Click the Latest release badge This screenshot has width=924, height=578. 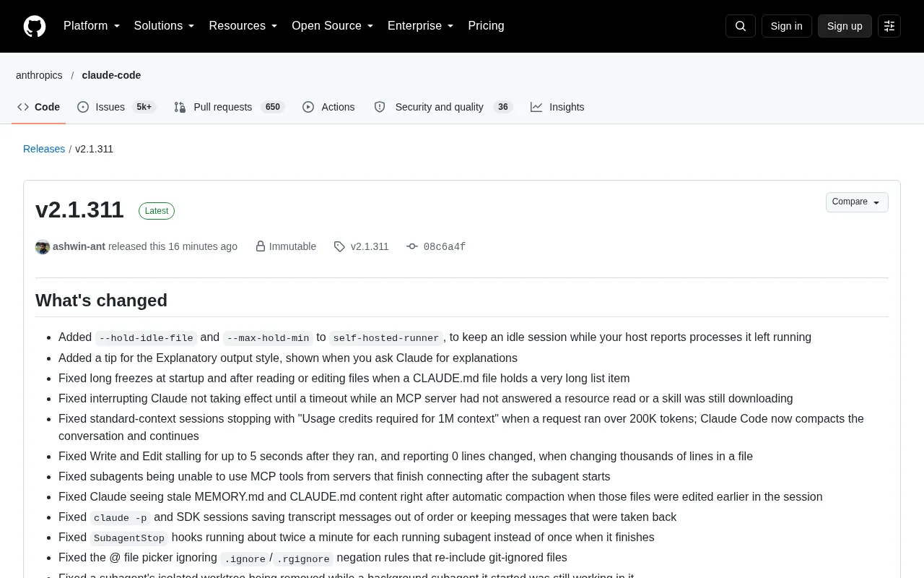click(157, 211)
